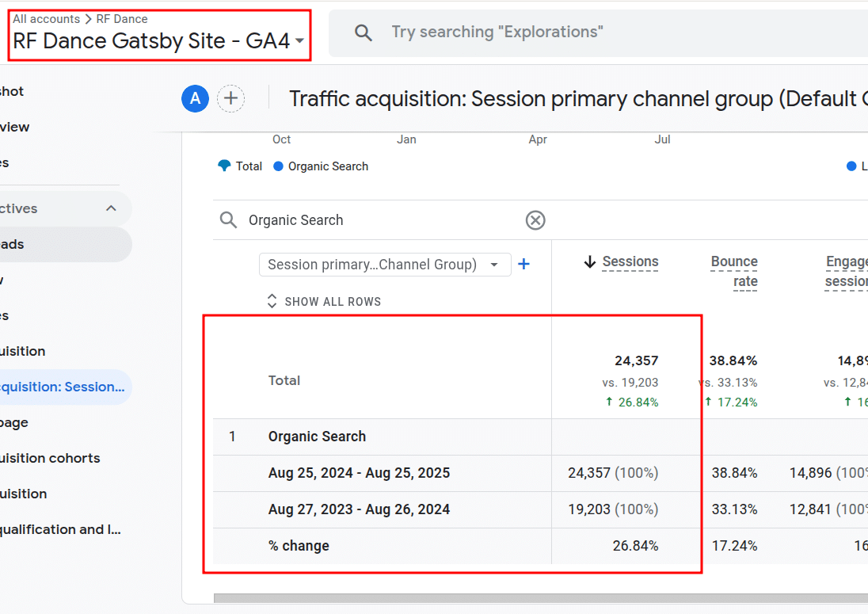Click the descending sort arrow beside Sessions

tap(590, 261)
